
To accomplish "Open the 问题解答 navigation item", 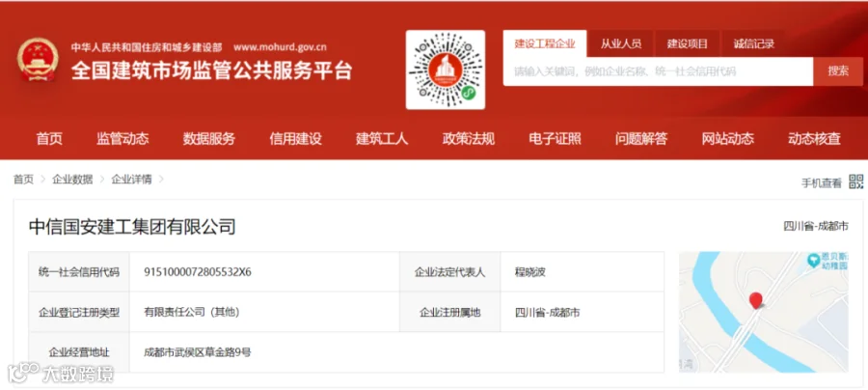I will (641, 138).
